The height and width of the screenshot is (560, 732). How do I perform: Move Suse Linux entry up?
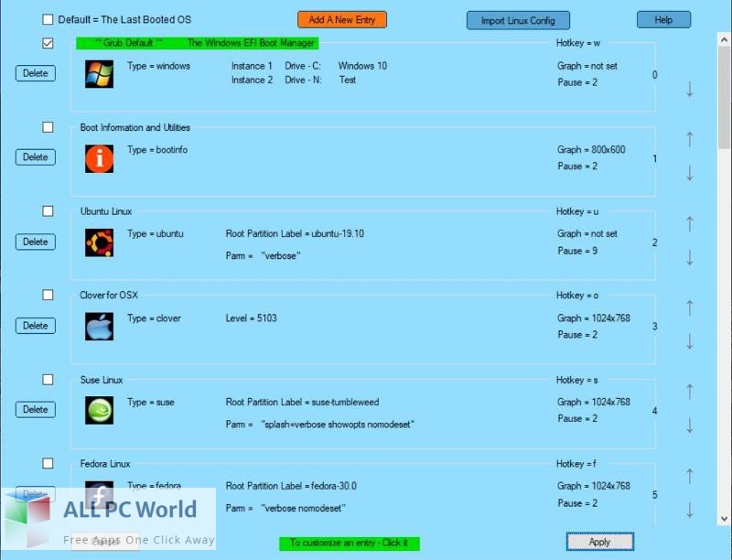click(690, 391)
